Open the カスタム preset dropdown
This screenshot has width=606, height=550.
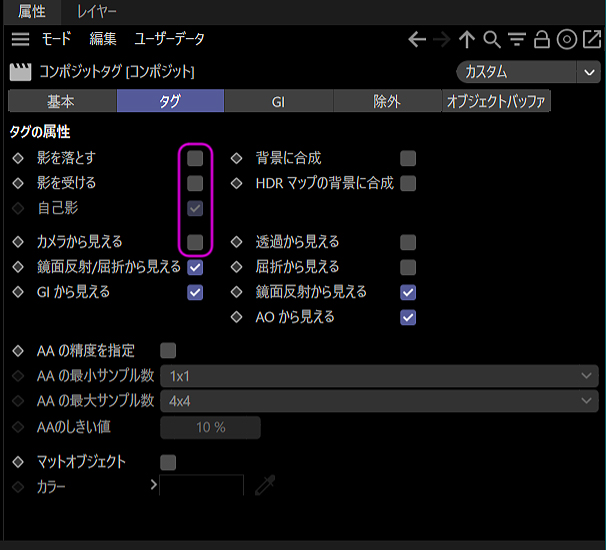tap(527, 72)
